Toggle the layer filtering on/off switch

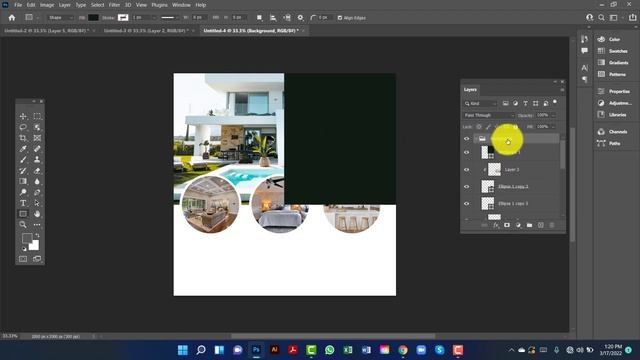(x=555, y=102)
